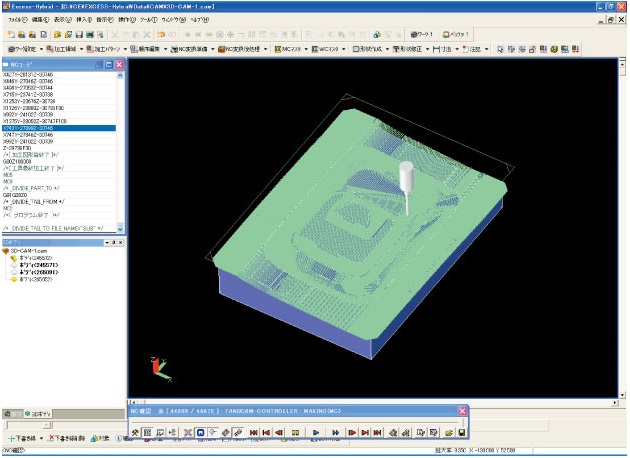Viewport: 630px width, 458px height.
Task: Close the NC code panel with red X
Action: click(119, 64)
